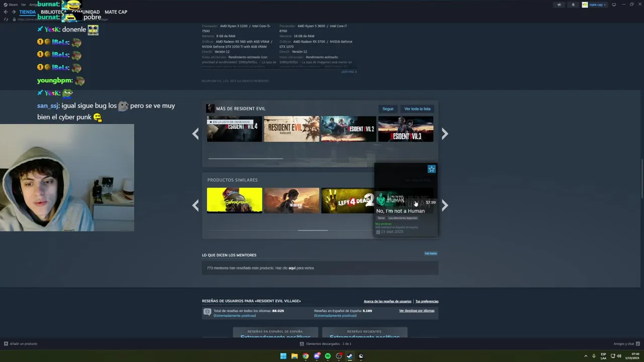Open the volume control in system tray
The width and height of the screenshot is (644, 362).
pyautogui.click(x=619, y=356)
